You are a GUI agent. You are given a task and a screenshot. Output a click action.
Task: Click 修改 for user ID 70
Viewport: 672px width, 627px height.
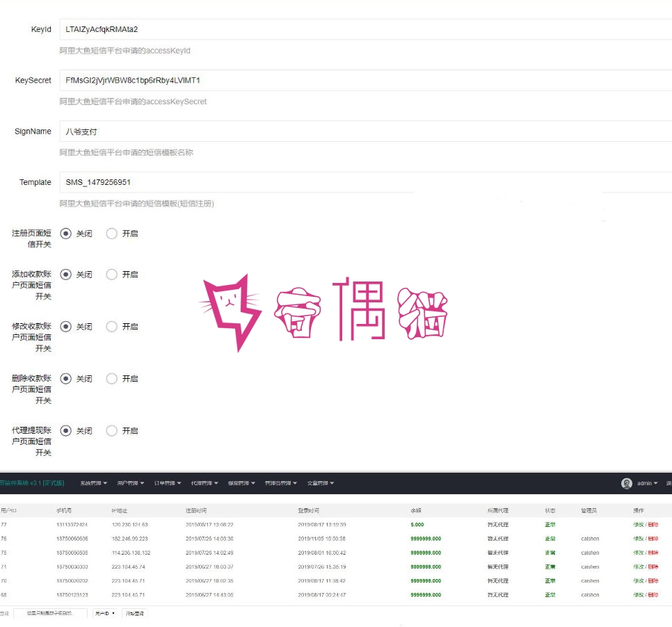tap(638, 580)
